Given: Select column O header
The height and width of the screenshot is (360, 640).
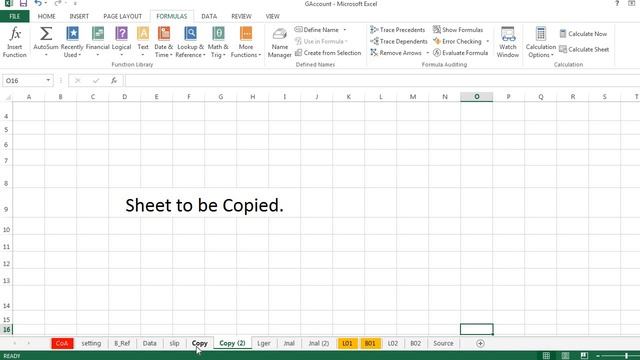Looking at the screenshot, I should click(x=476, y=97).
